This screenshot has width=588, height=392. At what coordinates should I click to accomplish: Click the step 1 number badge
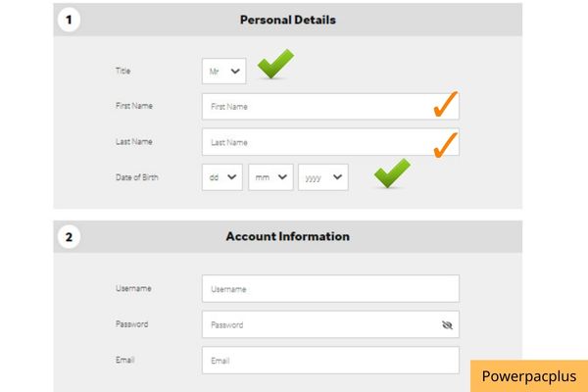click(x=69, y=20)
